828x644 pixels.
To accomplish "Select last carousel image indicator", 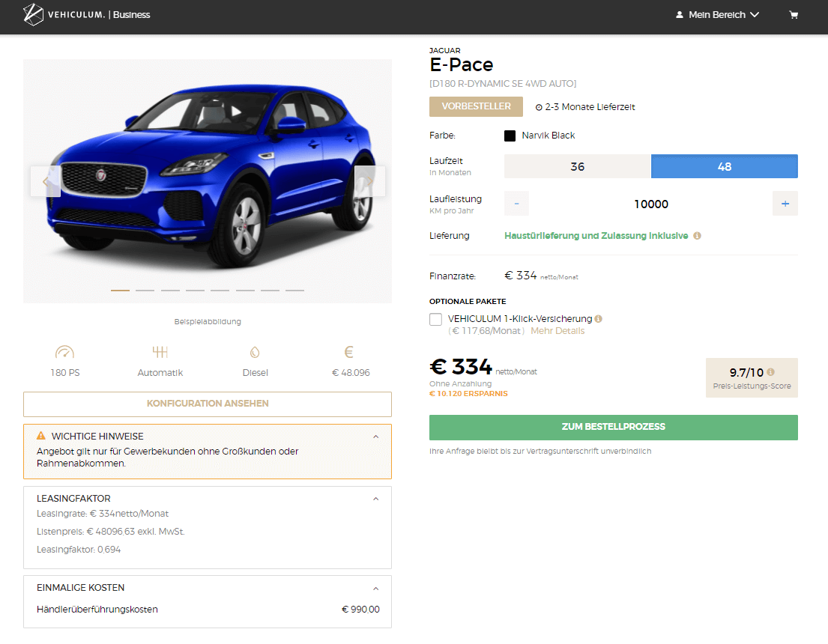I will pyautogui.click(x=294, y=291).
